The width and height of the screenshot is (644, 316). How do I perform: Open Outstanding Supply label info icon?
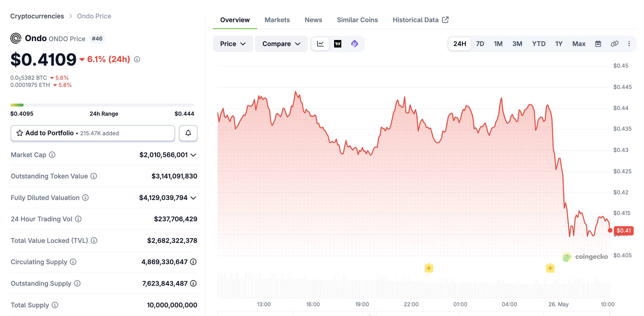[x=77, y=283]
